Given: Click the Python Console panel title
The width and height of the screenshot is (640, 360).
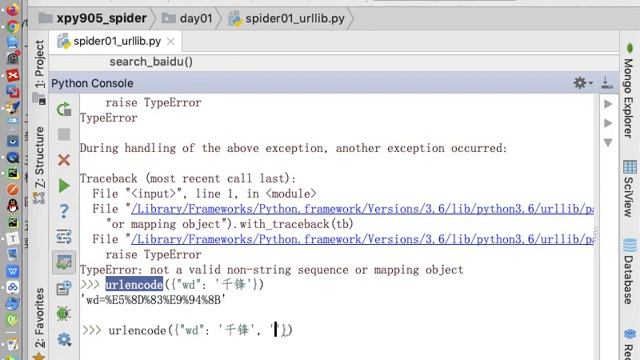Looking at the screenshot, I should 92,83.
